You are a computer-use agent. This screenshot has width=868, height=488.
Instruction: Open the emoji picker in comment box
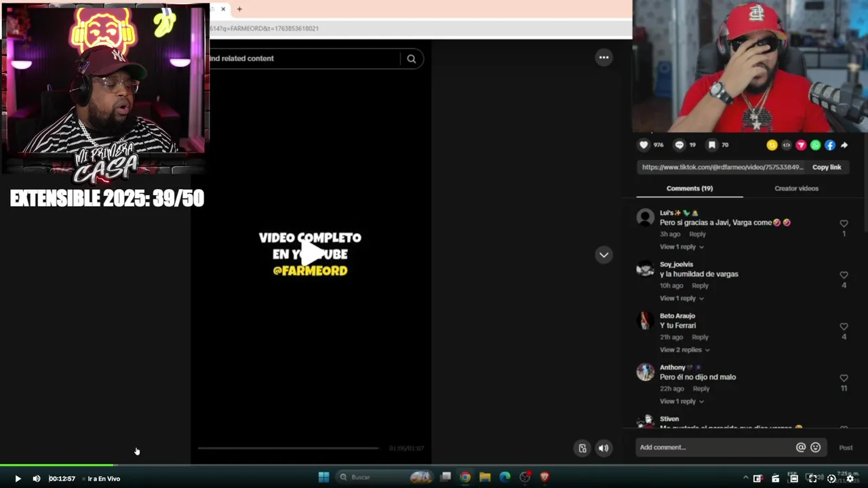815,447
